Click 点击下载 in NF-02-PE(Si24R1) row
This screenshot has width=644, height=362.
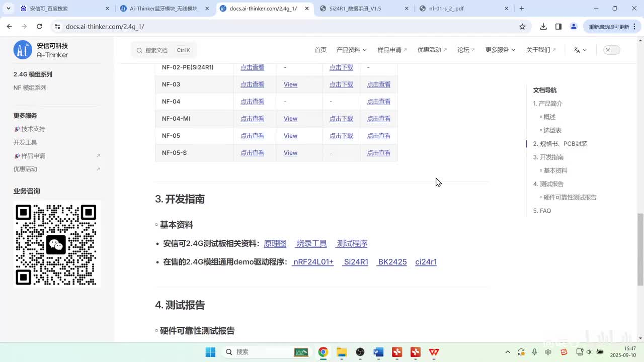(x=341, y=67)
